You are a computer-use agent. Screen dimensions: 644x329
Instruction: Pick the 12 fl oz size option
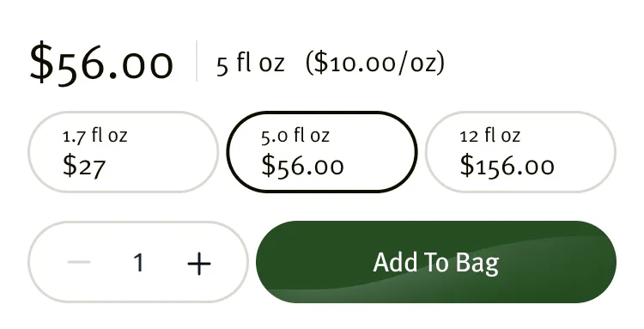coord(521,151)
